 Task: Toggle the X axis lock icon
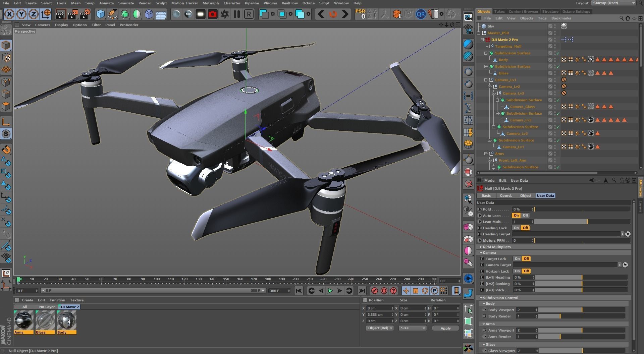click(9, 14)
